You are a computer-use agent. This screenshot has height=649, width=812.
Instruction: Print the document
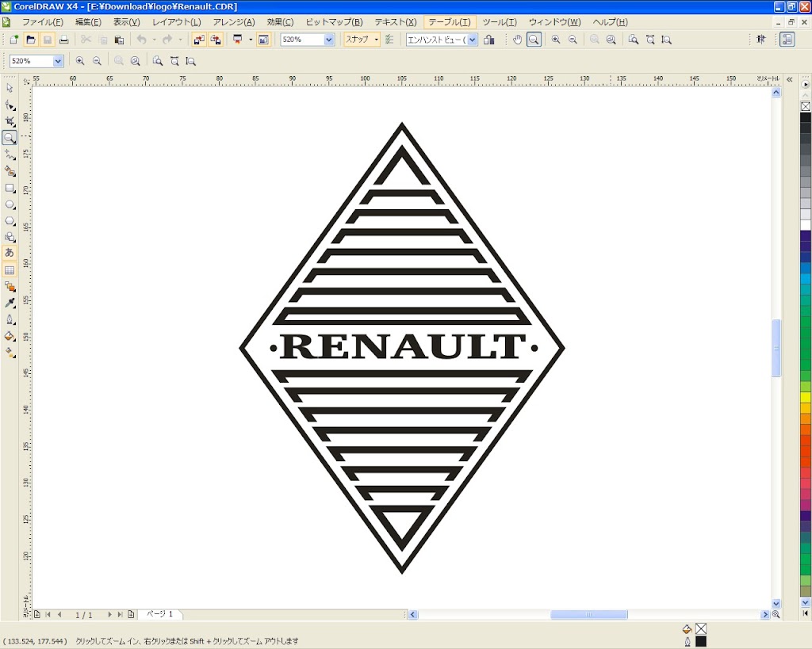(x=63, y=40)
